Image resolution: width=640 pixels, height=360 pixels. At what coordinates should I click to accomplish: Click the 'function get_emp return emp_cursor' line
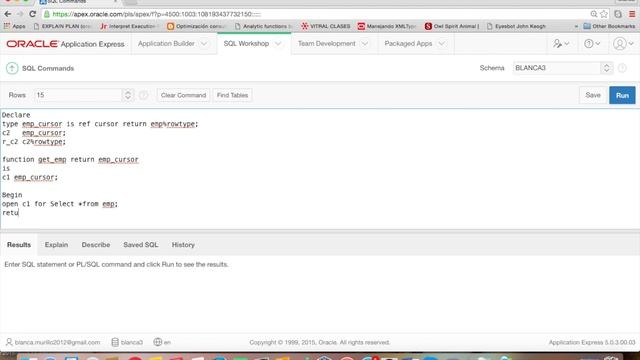tap(70, 160)
